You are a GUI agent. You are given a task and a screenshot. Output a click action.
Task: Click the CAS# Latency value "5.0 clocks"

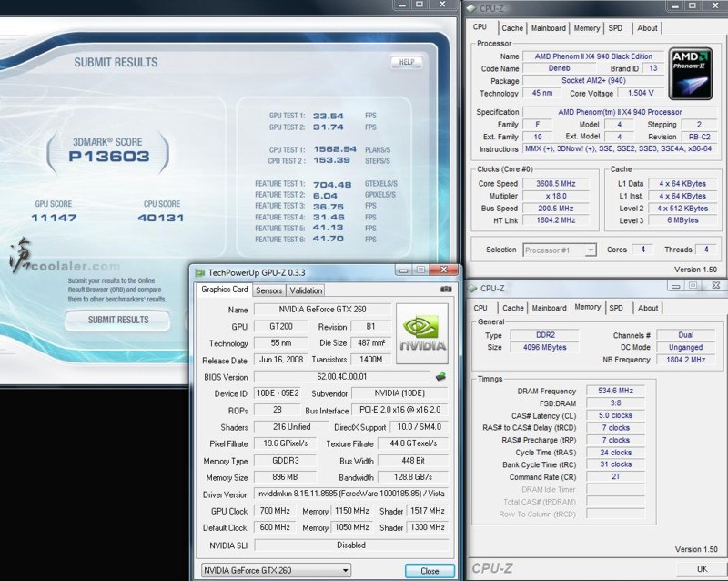tap(616, 415)
